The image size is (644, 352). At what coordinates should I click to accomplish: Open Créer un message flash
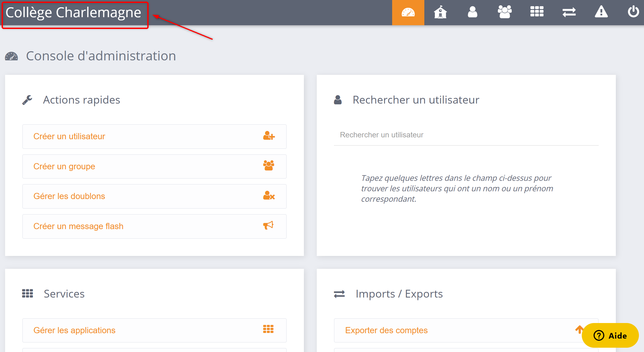154,226
